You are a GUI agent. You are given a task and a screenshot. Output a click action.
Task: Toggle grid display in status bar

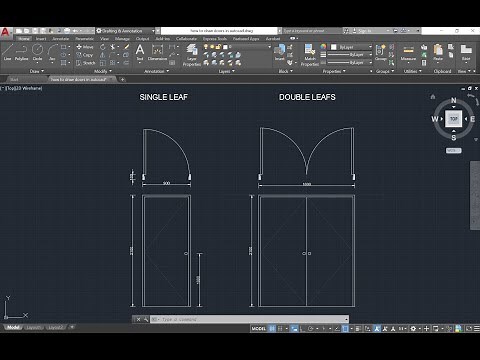point(272,329)
